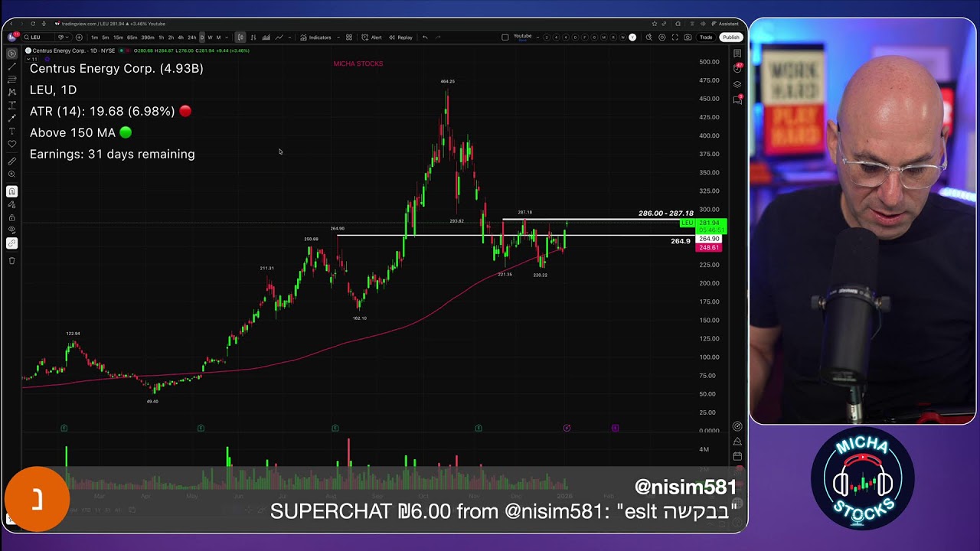
Task: Select the W weekly timeframe
Action: coord(210,37)
